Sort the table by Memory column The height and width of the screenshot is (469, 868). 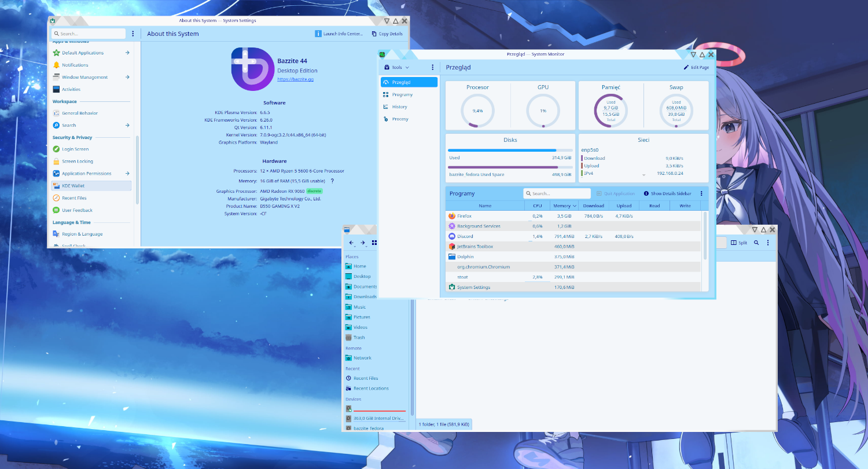(x=563, y=206)
